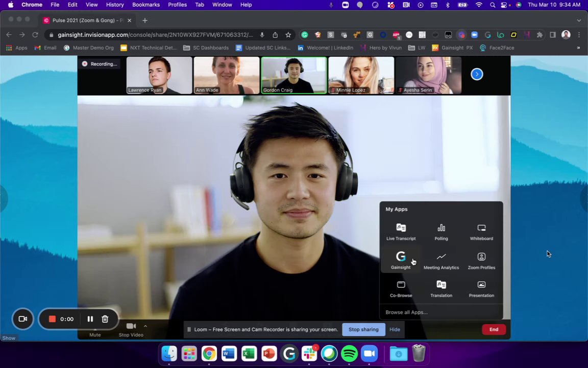Close the Pulse 2021 tab
Image resolution: width=588 pixels, height=368 pixels.
[x=129, y=20]
